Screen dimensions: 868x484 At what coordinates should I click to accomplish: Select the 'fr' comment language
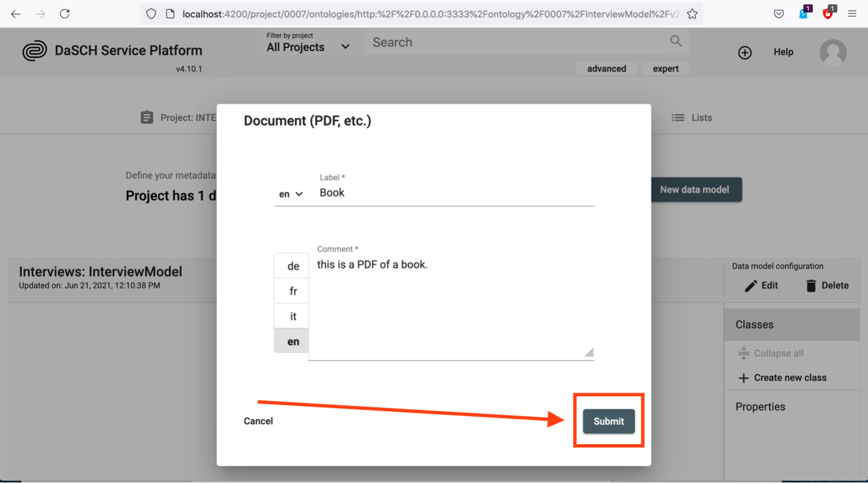click(x=293, y=291)
